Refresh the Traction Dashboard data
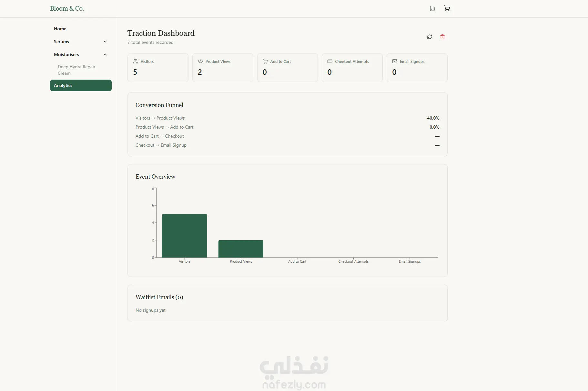Image resolution: width=588 pixels, height=391 pixels. [430, 37]
